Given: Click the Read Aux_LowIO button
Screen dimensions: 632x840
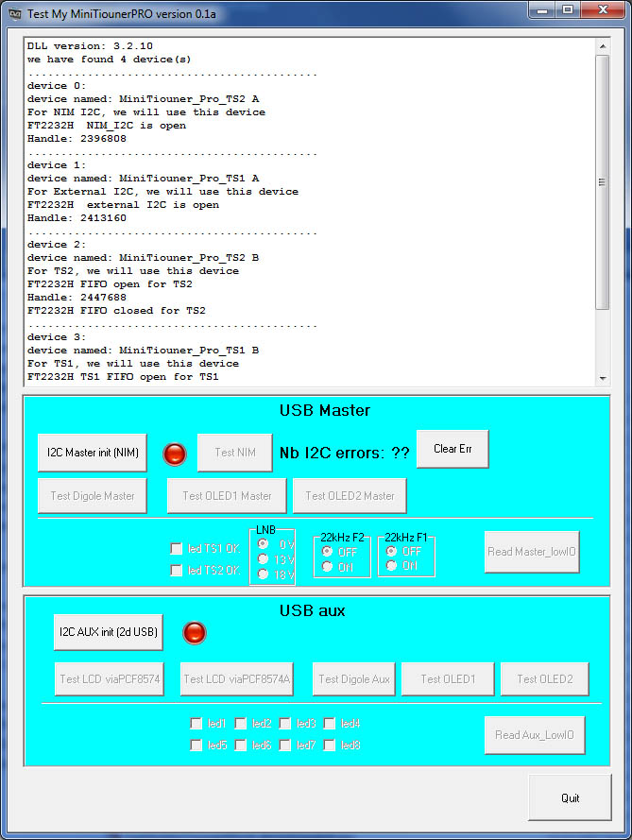Looking at the screenshot, I should [x=535, y=735].
